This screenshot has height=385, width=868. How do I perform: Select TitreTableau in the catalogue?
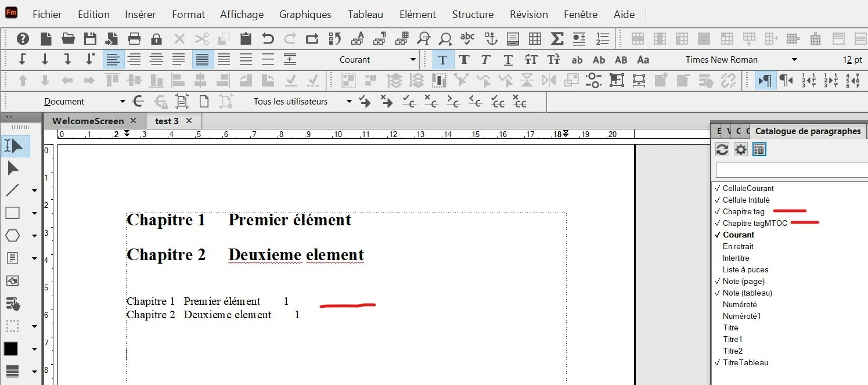(x=745, y=362)
